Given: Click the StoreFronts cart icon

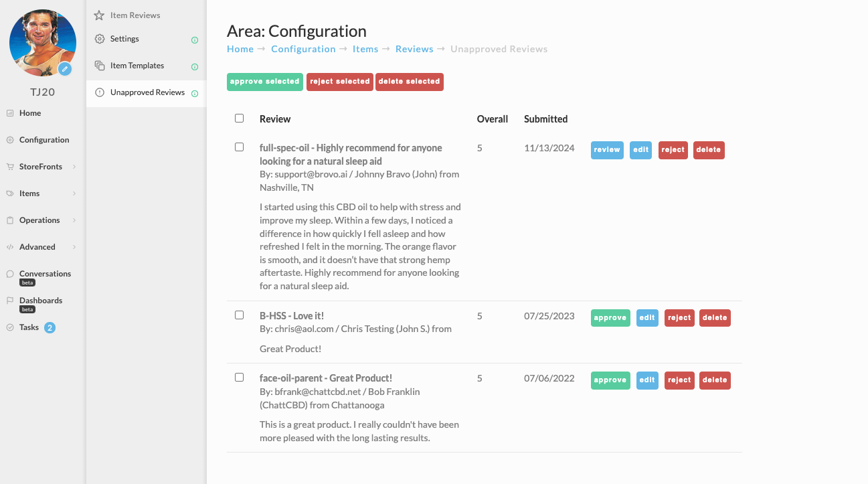Looking at the screenshot, I should [x=10, y=167].
